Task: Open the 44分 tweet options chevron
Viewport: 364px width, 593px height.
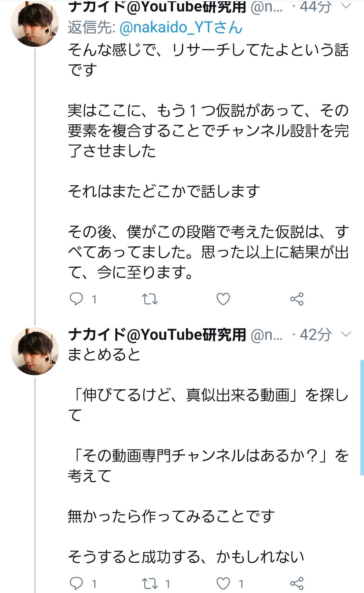Action: (346, 6)
